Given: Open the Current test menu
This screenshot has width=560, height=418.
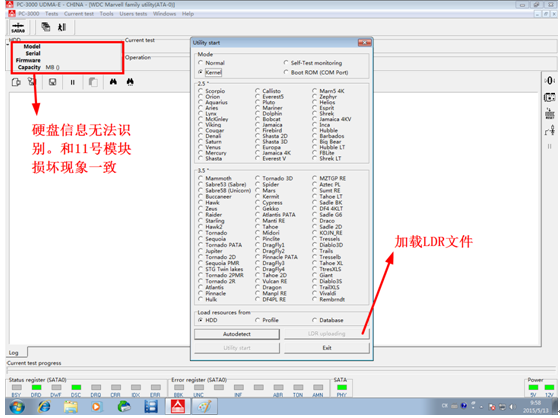Looking at the screenshot, I should pos(79,14).
